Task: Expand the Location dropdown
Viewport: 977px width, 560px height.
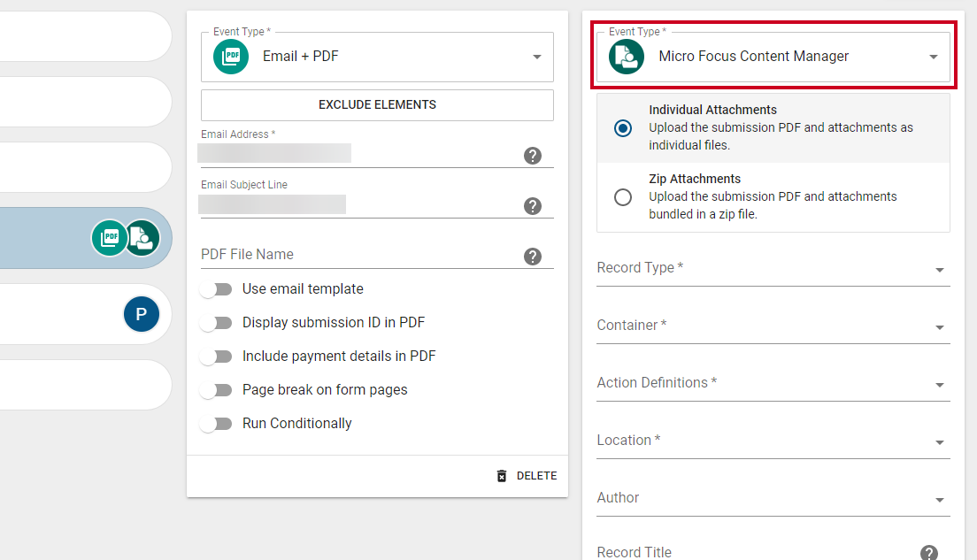Action: click(773, 441)
